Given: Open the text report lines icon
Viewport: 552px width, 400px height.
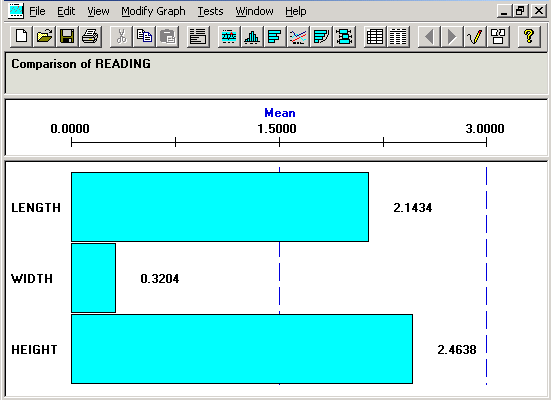Looking at the screenshot, I should point(198,37).
